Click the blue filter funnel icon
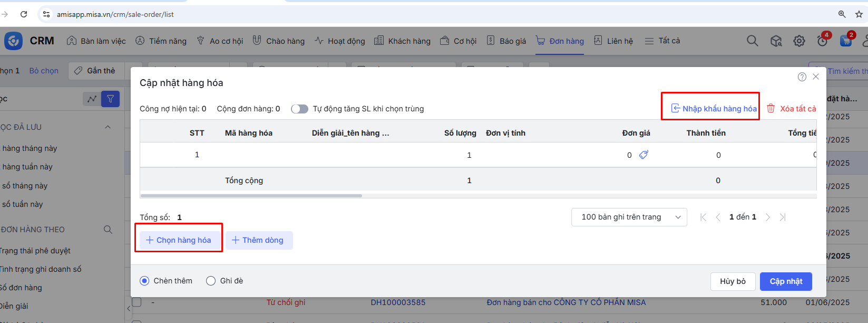The height and width of the screenshot is (323, 868). [x=111, y=99]
